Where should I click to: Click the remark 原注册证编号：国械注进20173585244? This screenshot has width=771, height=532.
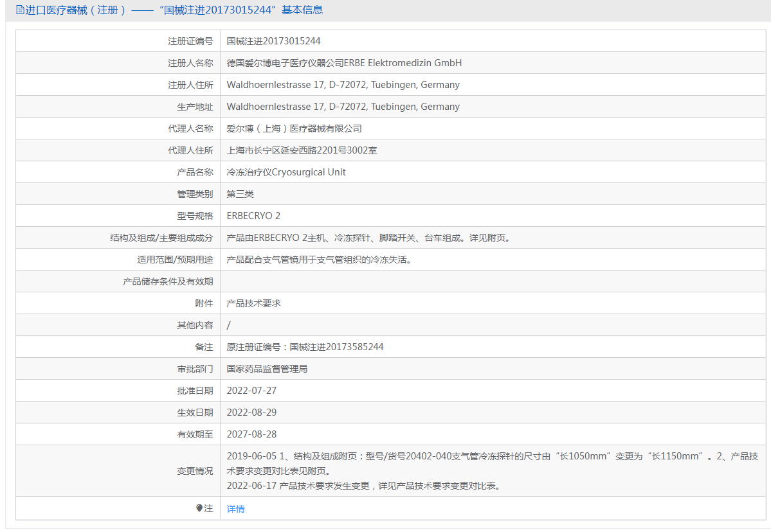click(x=305, y=348)
